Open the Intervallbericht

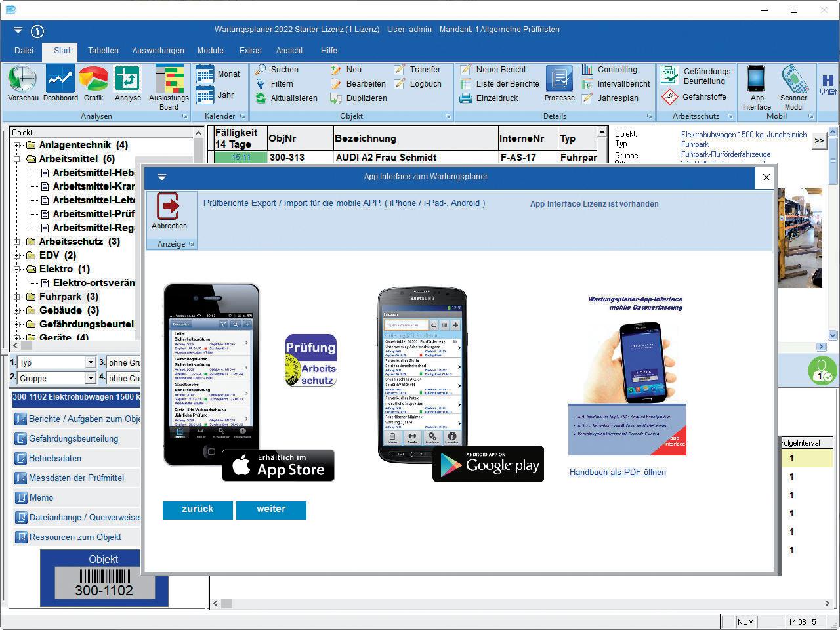(x=616, y=84)
